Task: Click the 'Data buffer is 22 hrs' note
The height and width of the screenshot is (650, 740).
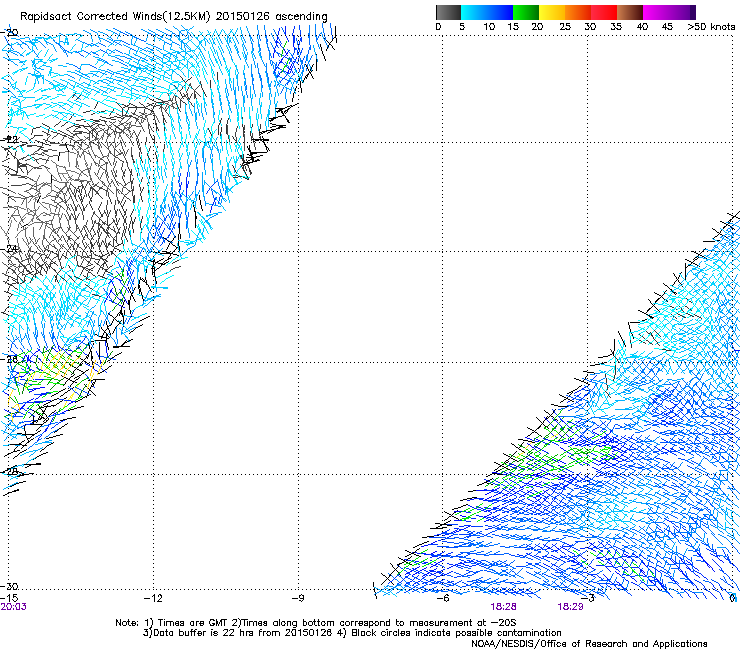Action: 203,633
